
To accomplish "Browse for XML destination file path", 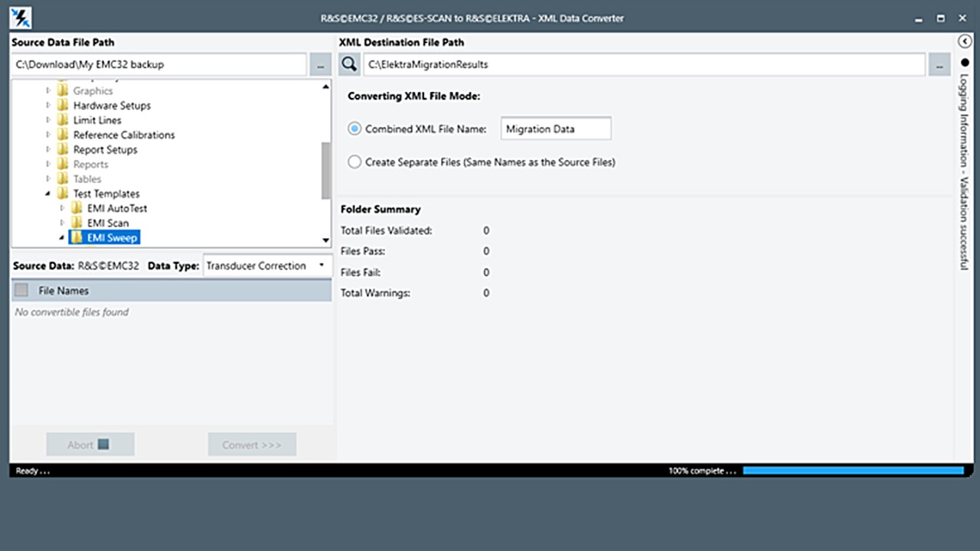I will [939, 65].
